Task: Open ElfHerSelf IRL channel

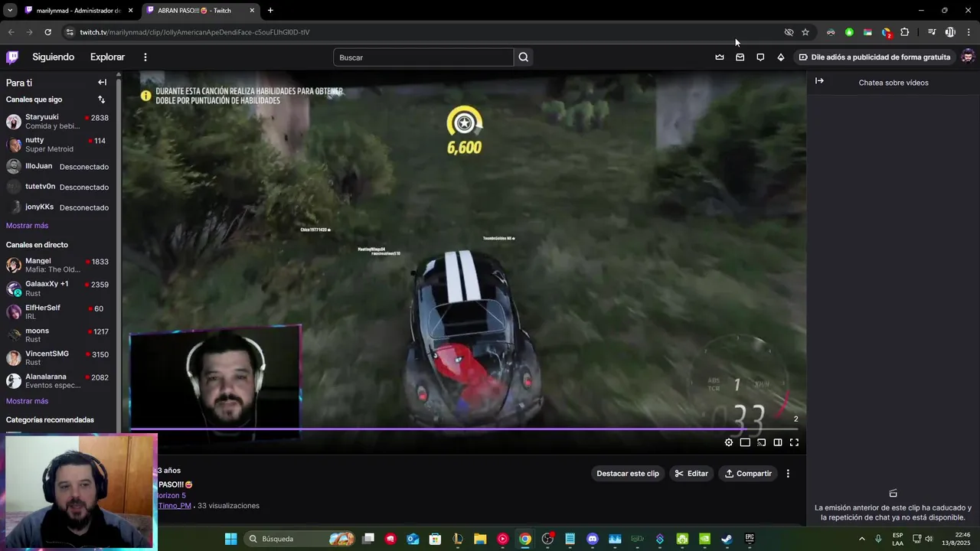Action: tap(57, 312)
